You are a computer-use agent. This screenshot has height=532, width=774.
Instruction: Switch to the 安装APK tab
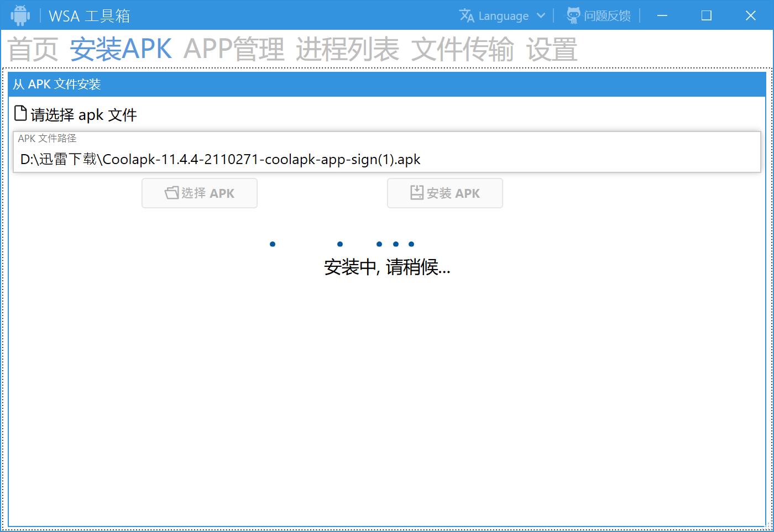(x=121, y=49)
